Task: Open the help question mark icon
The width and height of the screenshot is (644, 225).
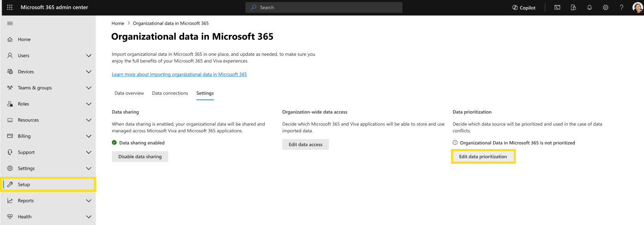Action: coord(621,8)
